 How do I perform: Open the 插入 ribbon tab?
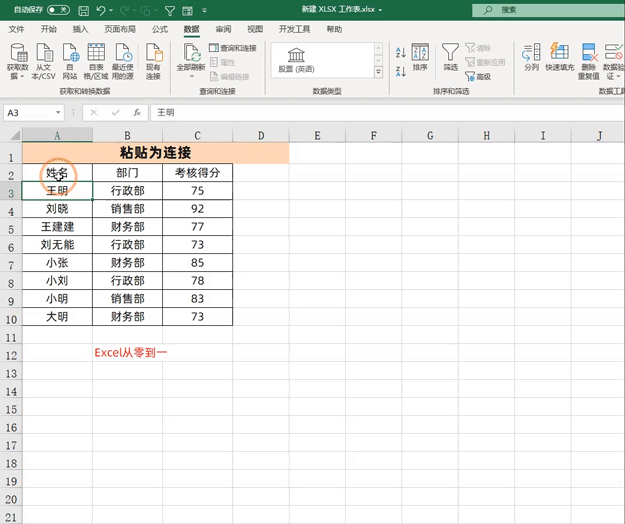80,29
